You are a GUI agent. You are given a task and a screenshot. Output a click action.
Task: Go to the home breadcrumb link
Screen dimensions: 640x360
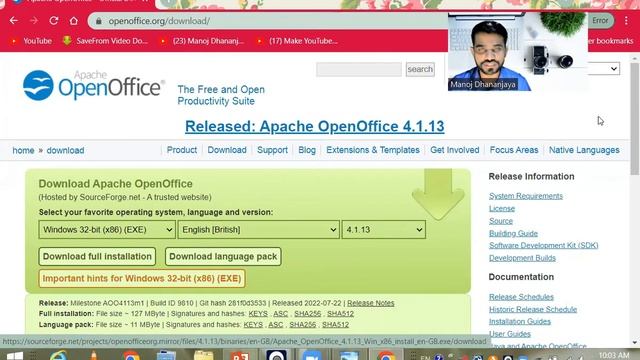click(x=23, y=150)
